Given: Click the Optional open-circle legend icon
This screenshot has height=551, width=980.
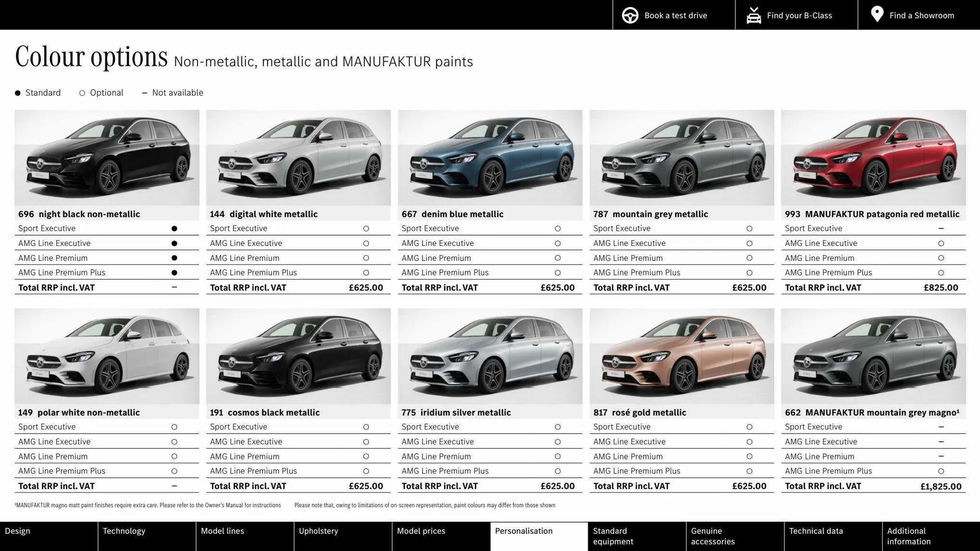Looking at the screenshot, I should tap(82, 93).
